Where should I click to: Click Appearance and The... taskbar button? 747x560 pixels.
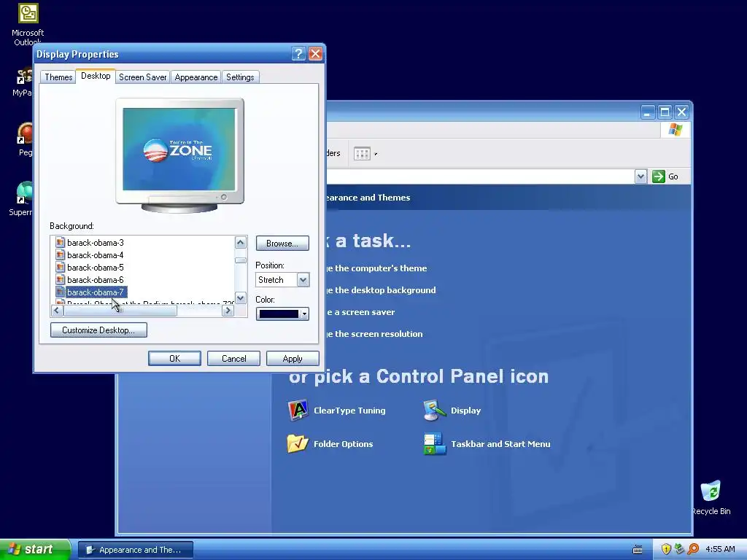136,550
